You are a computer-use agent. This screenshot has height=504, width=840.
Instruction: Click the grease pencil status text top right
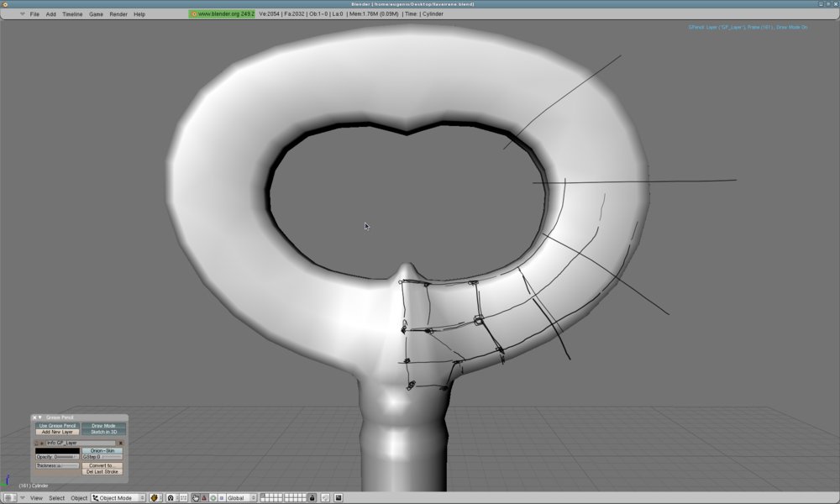(748, 27)
